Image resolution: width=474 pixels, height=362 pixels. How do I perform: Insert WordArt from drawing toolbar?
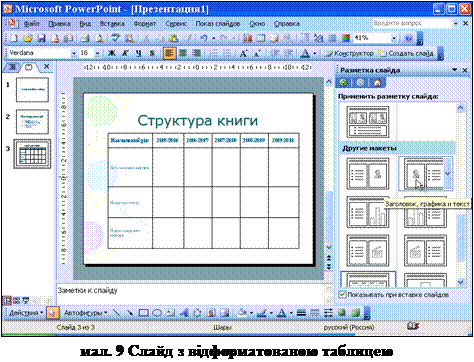[184, 313]
